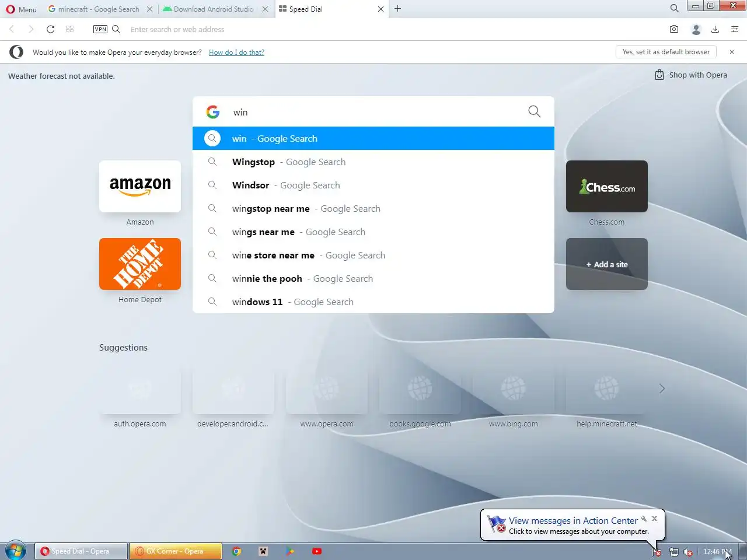Close the Speed Dial tab
The width and height of the screenshot is (747, 560).
click(x=381, y=9)
